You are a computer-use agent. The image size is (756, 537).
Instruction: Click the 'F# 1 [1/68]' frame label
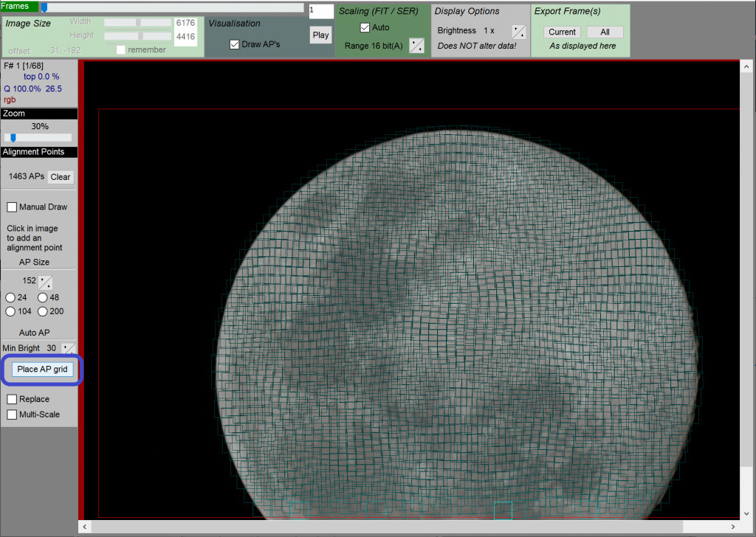coord(24,66)
